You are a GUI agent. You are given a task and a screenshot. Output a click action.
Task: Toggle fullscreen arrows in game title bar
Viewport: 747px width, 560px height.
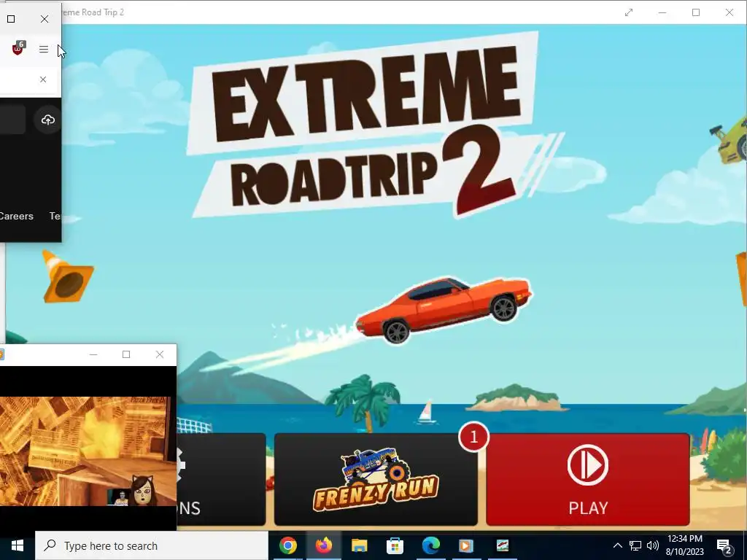[x=629, y=12]
